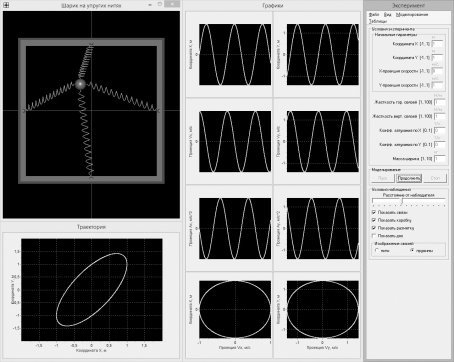This screenshot has height=362, width=454.
Task: Click the horizontal spring stiffness field
Action: tap(440, 102)
